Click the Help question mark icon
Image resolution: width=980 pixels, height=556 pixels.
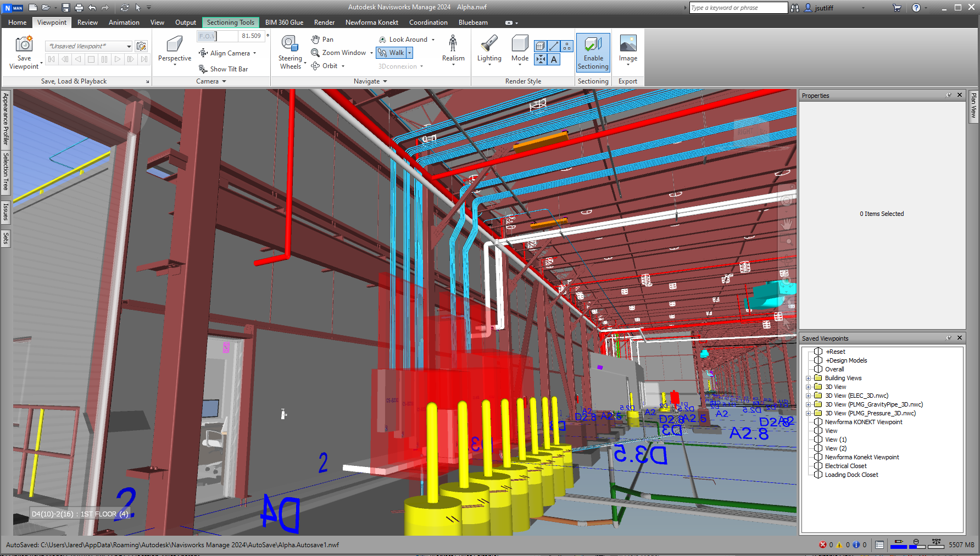[x=916, y=8]
